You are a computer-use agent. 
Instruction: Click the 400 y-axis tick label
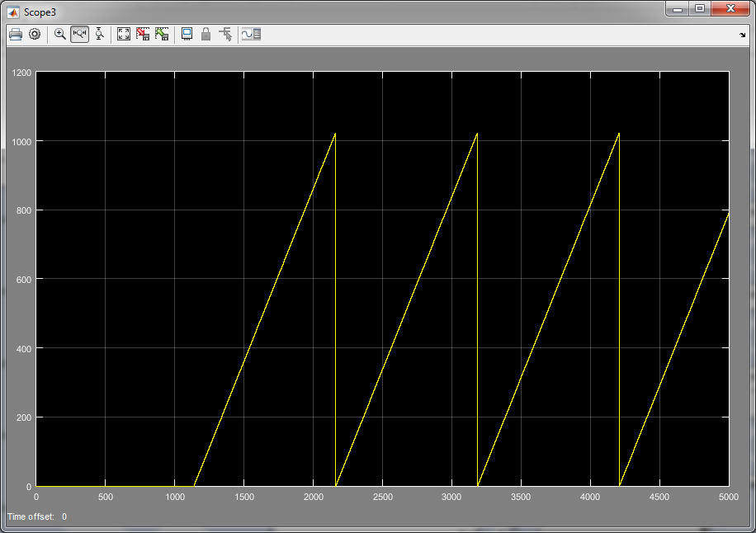coord(24,349)
